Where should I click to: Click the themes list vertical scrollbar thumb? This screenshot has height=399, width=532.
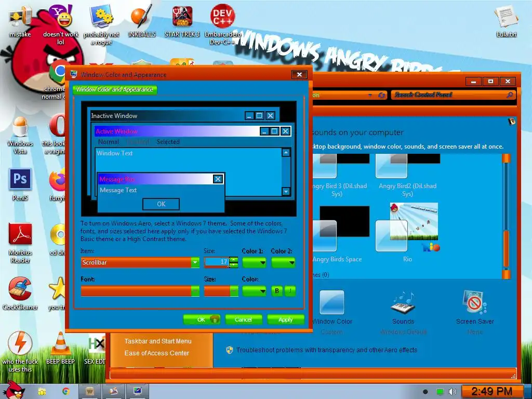click(506, 248)
